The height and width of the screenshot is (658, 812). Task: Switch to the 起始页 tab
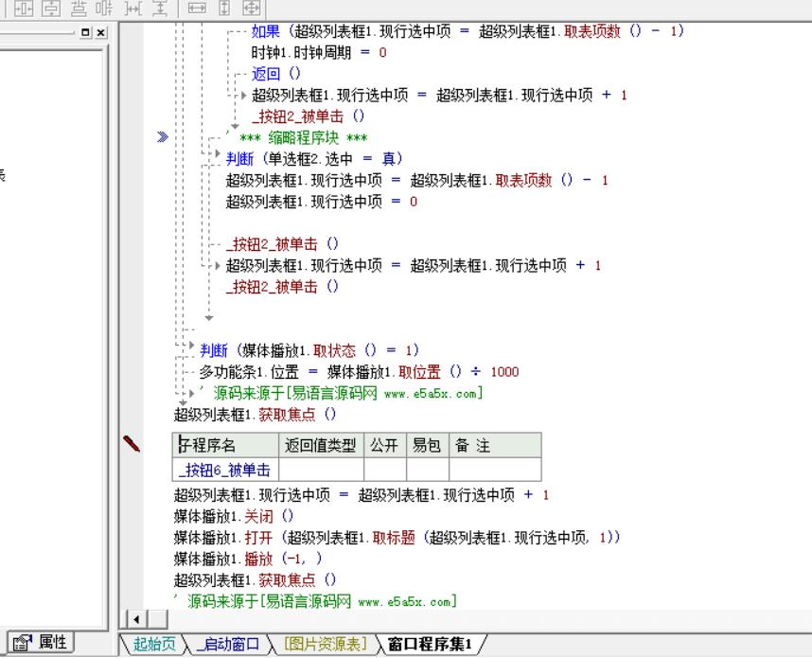pos(154,644)
